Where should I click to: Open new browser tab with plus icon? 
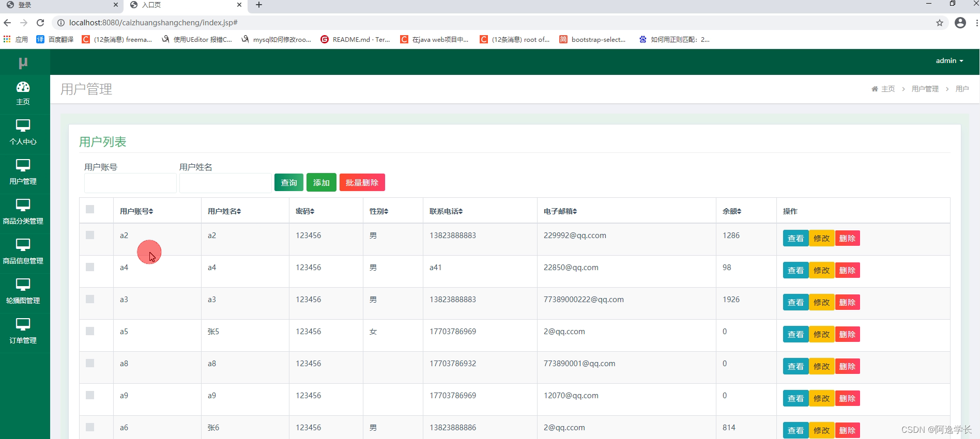pos(259,5)
